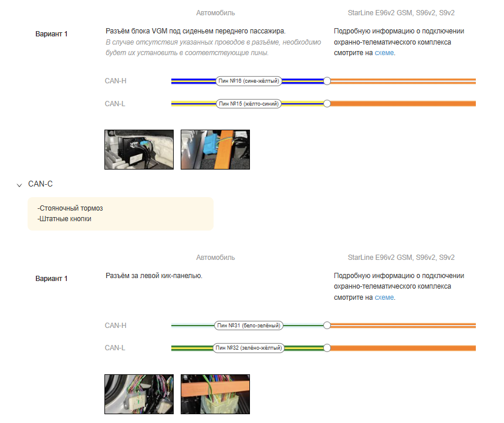
Task: Click the Пин №16 (сине-жёлтый) label
Action: tap(249, 81)
